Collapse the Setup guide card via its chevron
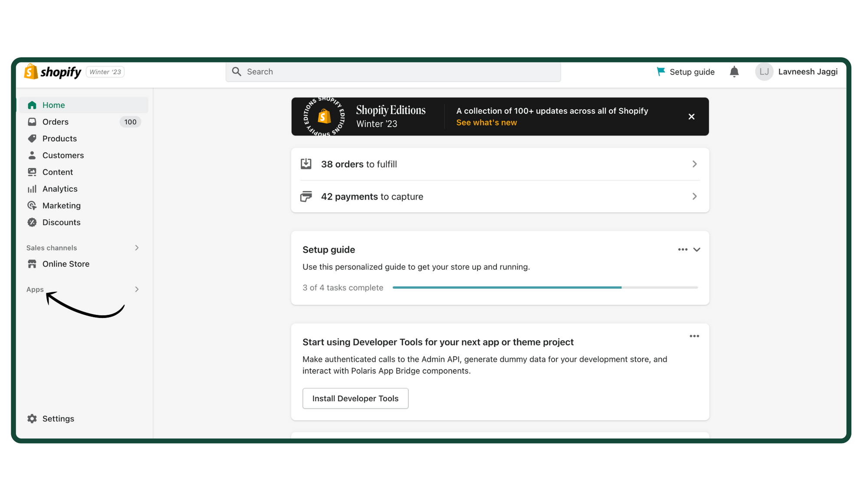This screenshot has height=488, width=868. coord(697,249)
